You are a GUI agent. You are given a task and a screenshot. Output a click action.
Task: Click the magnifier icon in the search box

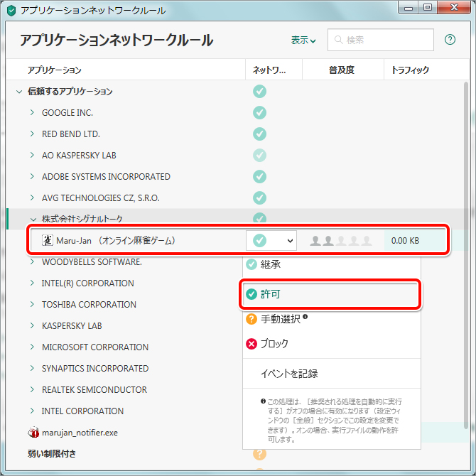tap(338, 40)
